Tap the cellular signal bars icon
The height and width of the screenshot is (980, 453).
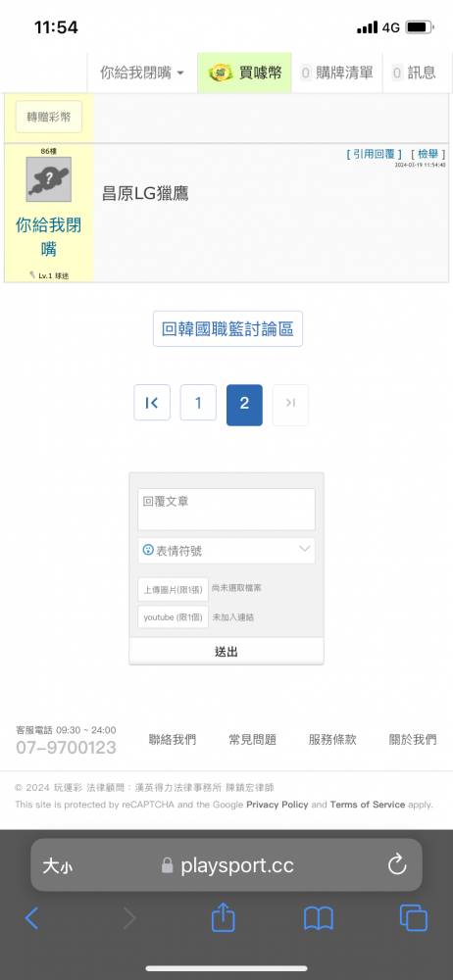click(x=368, y=27)
